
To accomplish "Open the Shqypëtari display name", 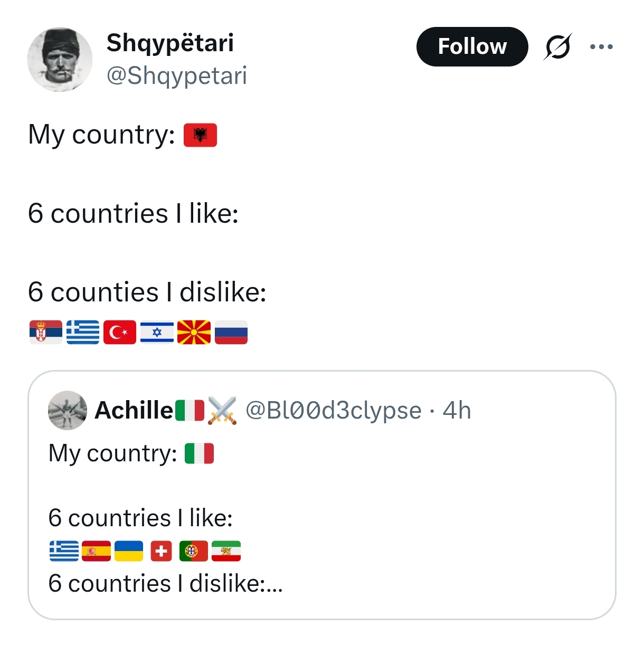I will click(x=170, y=43).
